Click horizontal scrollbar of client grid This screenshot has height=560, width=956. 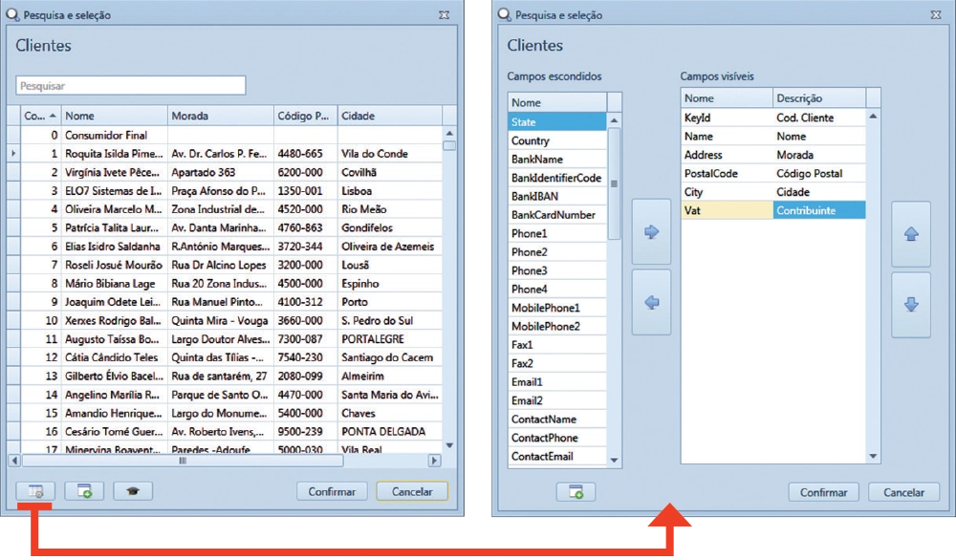coord(184,461)
